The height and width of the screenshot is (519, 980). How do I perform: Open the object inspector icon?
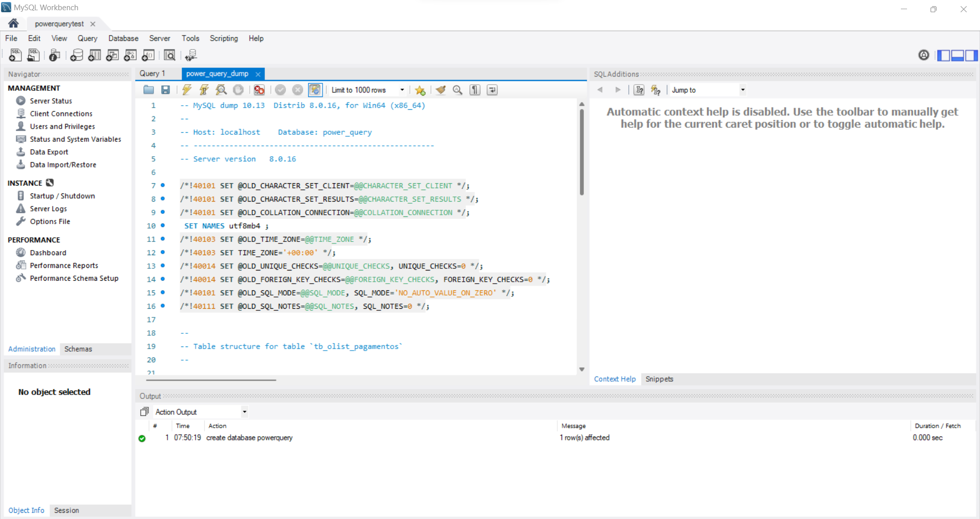(55, 55)
